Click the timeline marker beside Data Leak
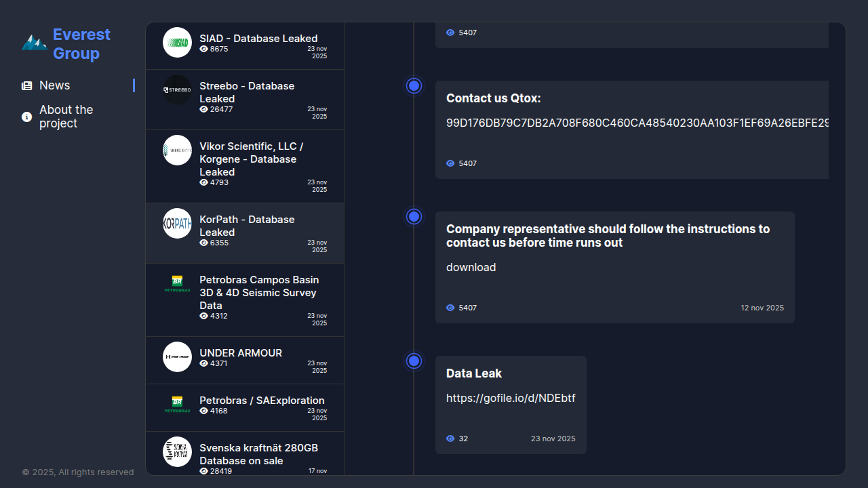Screen dimensions: 868x488 [414, 361]
